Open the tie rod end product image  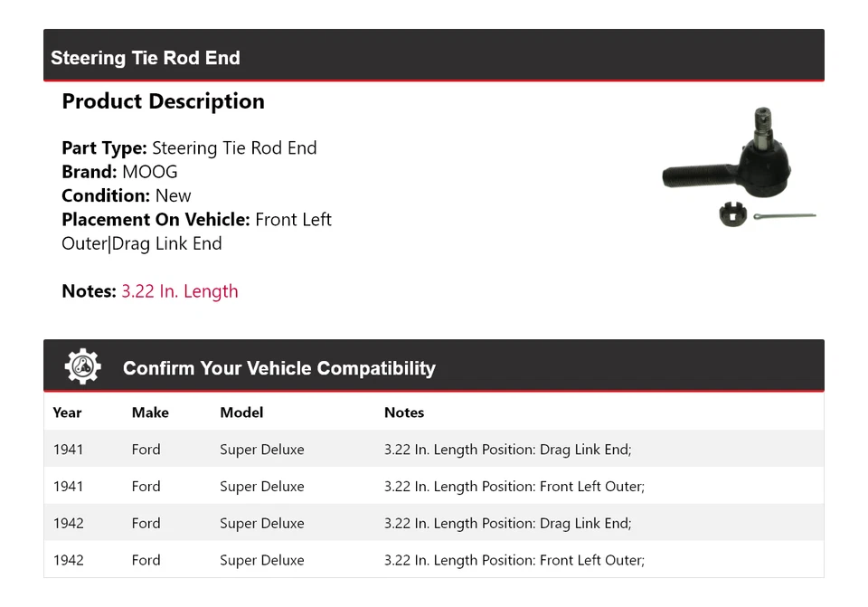(x=738, y=167)
